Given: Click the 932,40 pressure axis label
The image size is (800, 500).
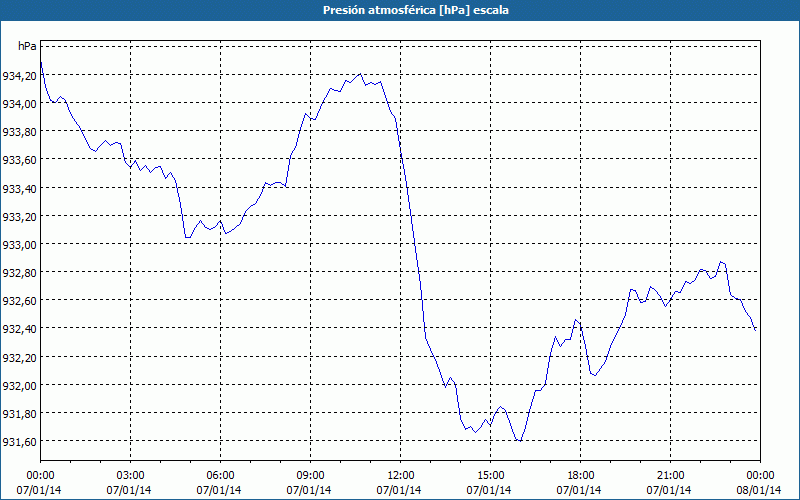Looking at the screenshot, I should (19, 329).
